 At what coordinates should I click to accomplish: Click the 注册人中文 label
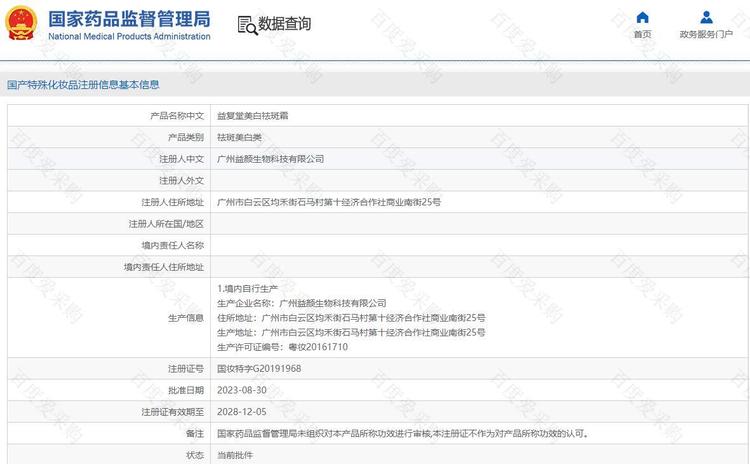click(181, 159)
